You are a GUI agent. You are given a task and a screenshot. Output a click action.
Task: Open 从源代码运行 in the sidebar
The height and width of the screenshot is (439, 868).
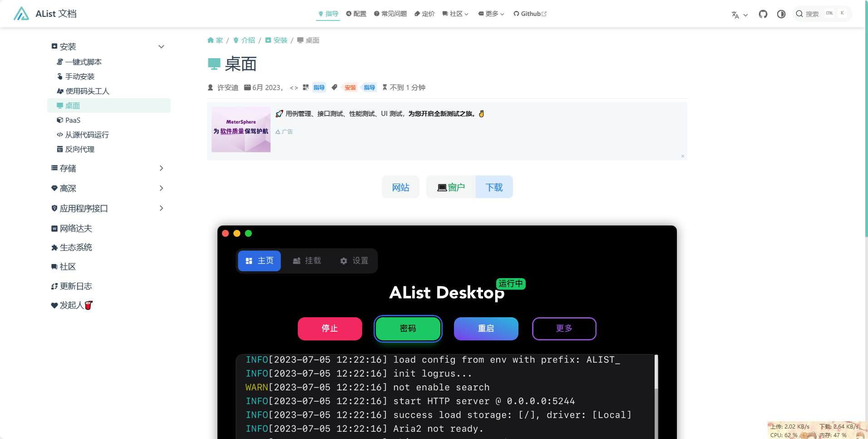pyautogui.click(x=83, y=135)
